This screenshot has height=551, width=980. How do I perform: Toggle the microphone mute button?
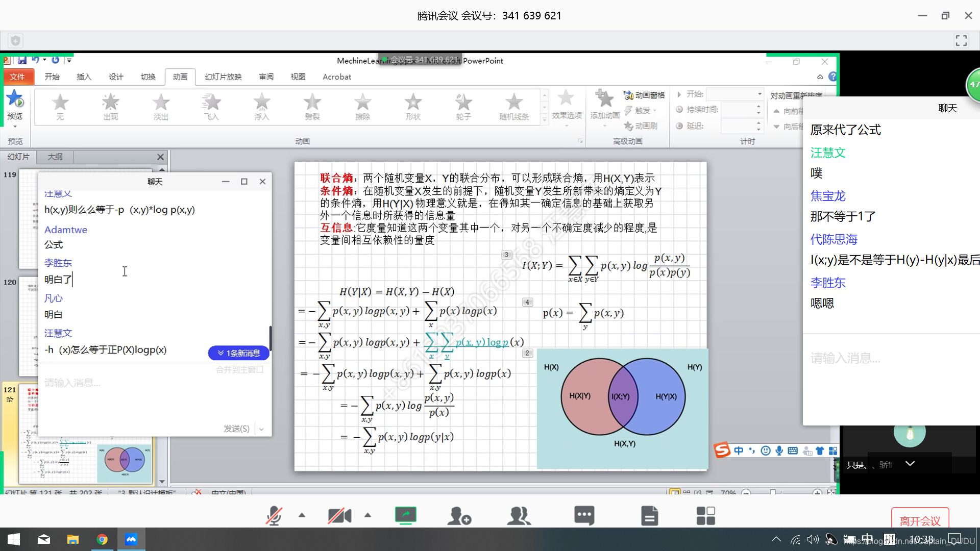pyautogui.click(x=274, y=516)
